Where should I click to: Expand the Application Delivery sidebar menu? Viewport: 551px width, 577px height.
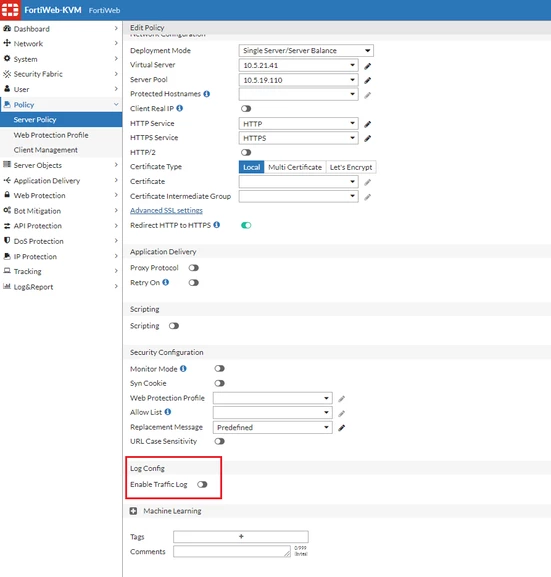coord(61,180)
